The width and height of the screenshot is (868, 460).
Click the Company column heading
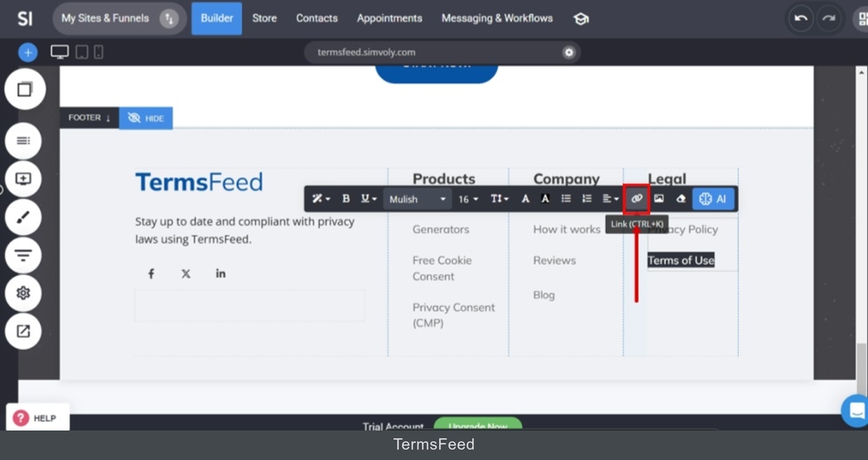(x=566, y=178)
